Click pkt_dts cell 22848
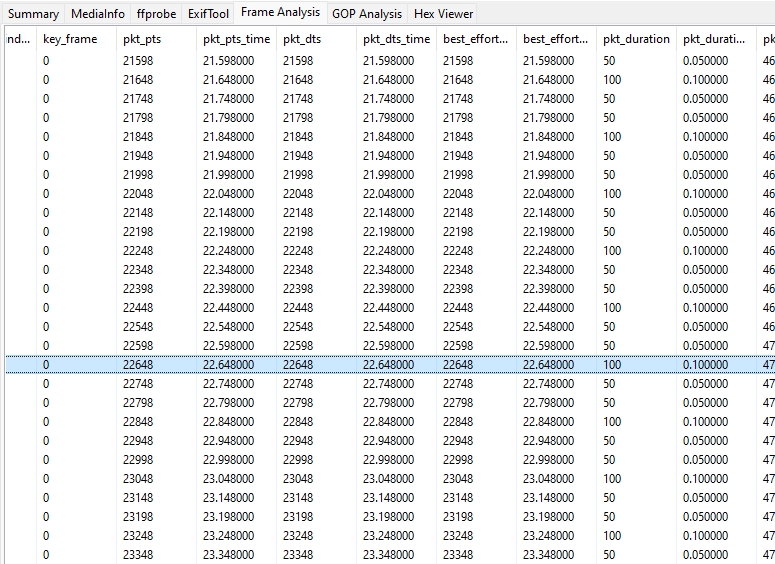Screen dimensions: 775x564 298,422
